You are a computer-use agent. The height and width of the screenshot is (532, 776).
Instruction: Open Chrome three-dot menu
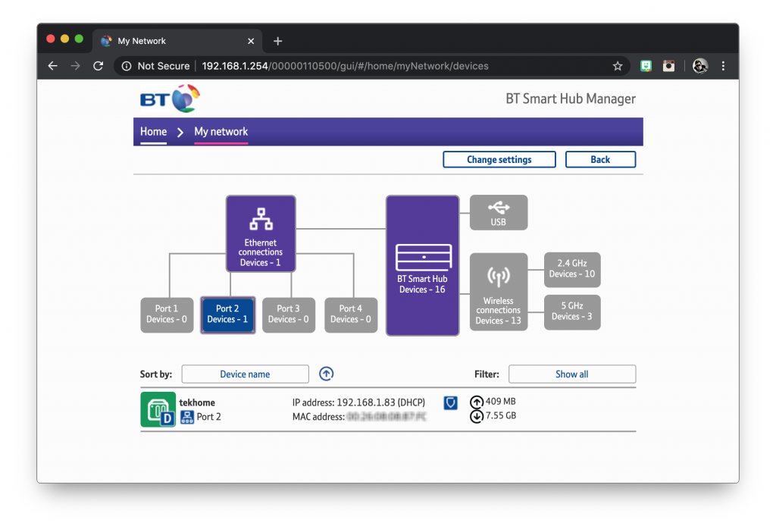[723, 66]
